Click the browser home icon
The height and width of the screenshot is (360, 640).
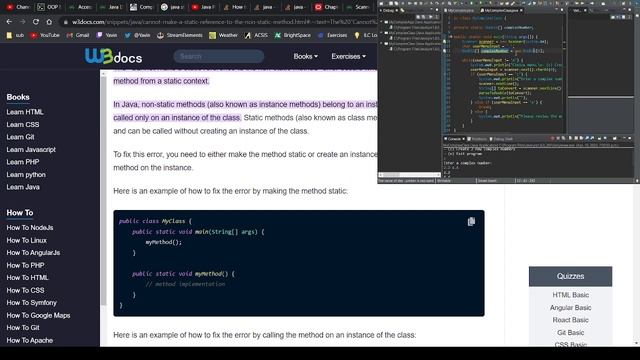click(49, 22)
